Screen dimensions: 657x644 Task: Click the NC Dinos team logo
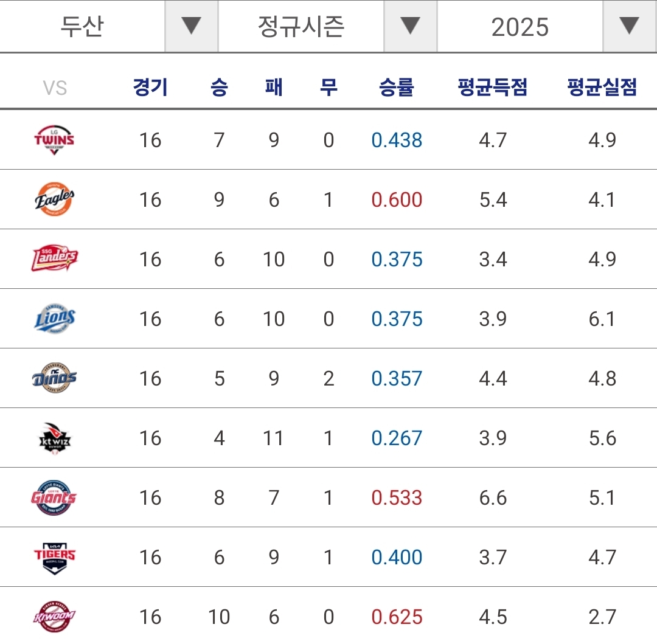(55, 378)
